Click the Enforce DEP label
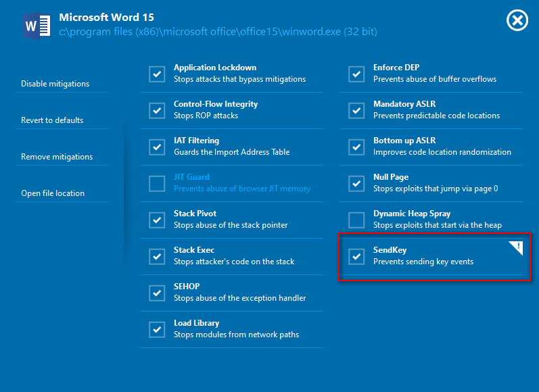Image resolution: width=539 pixels, height=392 pixels. coord(396,68)
